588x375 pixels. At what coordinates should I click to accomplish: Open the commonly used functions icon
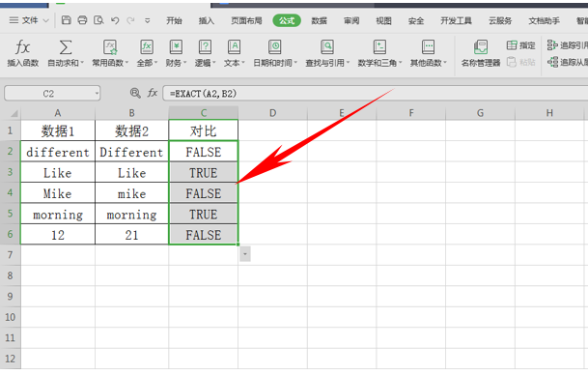click(x=110, y=47)
